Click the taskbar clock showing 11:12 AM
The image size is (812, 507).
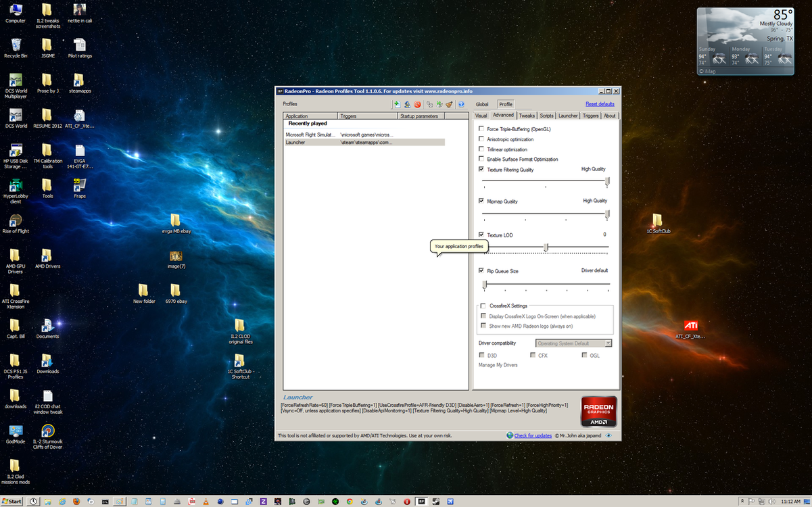click(791, 502)
